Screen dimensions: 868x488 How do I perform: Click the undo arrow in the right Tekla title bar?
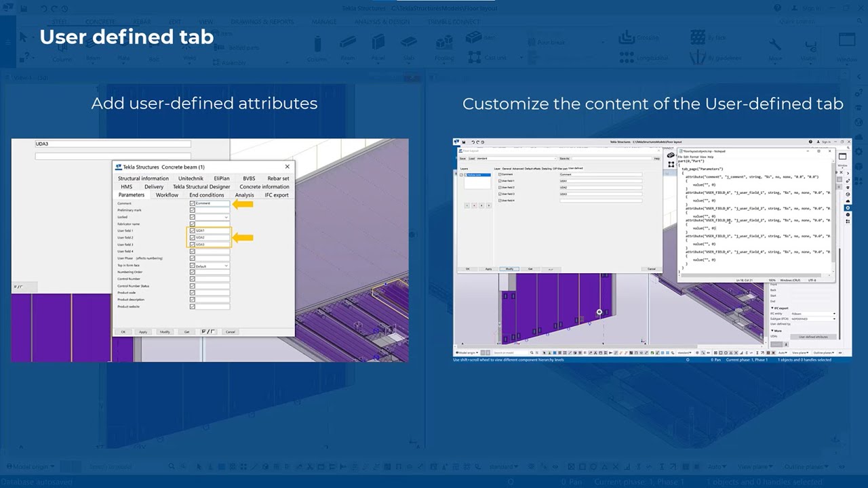473,142
